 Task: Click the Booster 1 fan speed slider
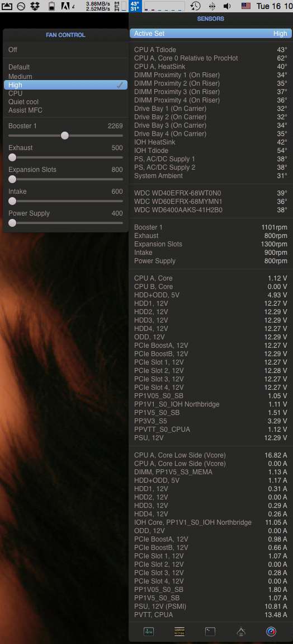pos(65,136)
